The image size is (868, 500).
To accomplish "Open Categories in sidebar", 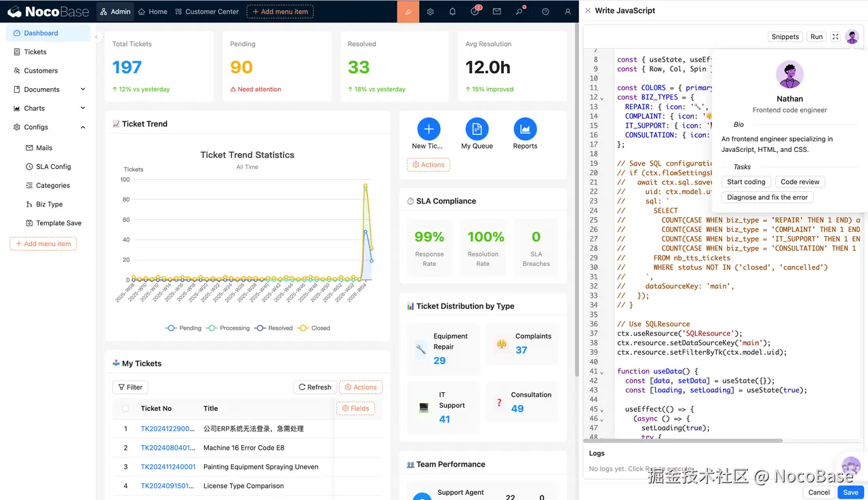I will [x=47, y=185].
